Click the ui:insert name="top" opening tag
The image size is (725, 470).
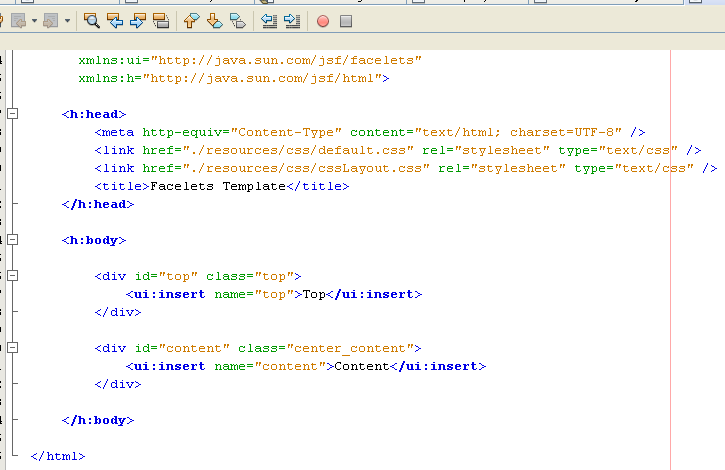tap(214, 294)
